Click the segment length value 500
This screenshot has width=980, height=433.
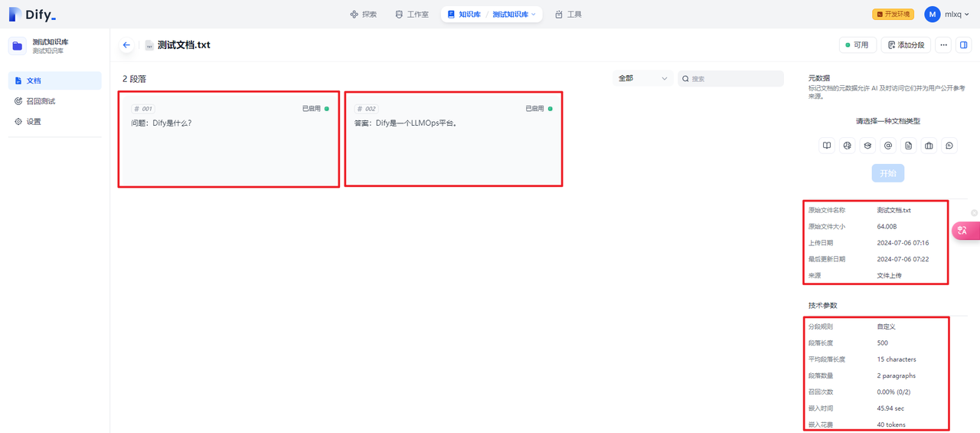click(x=883, y=343)
